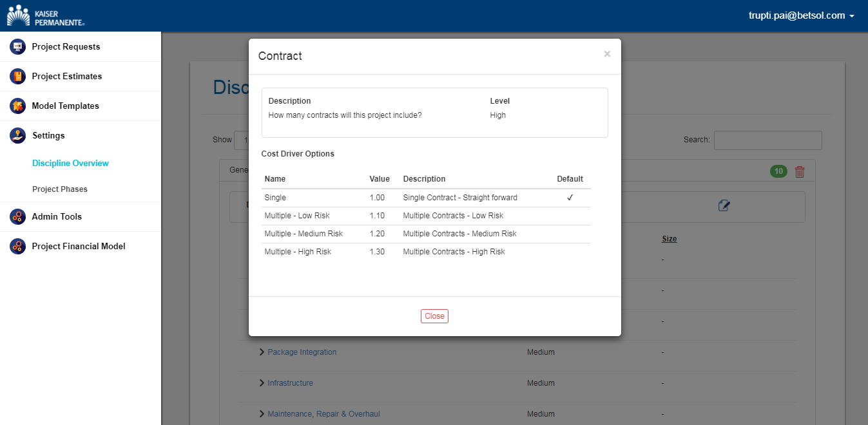Click the red trash delete icon
Image resolution: width=868 pixels, height=425 pixels.
coord(800,172)
